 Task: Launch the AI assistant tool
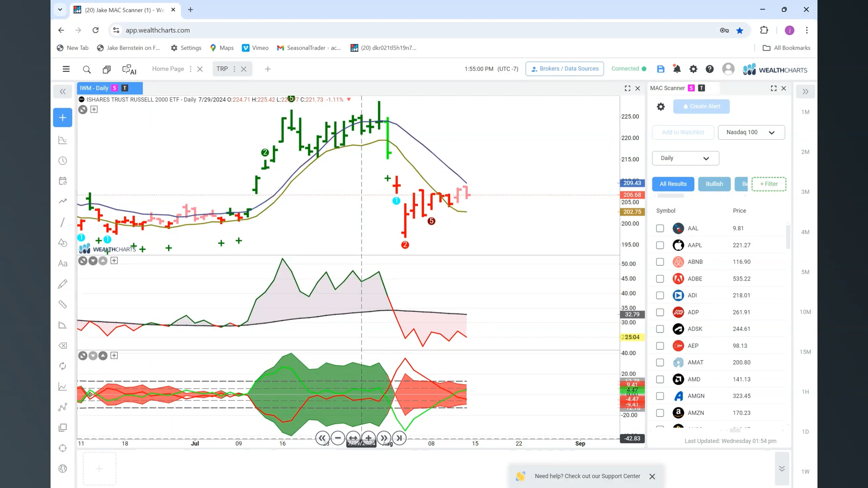click(x=129, y=69)
